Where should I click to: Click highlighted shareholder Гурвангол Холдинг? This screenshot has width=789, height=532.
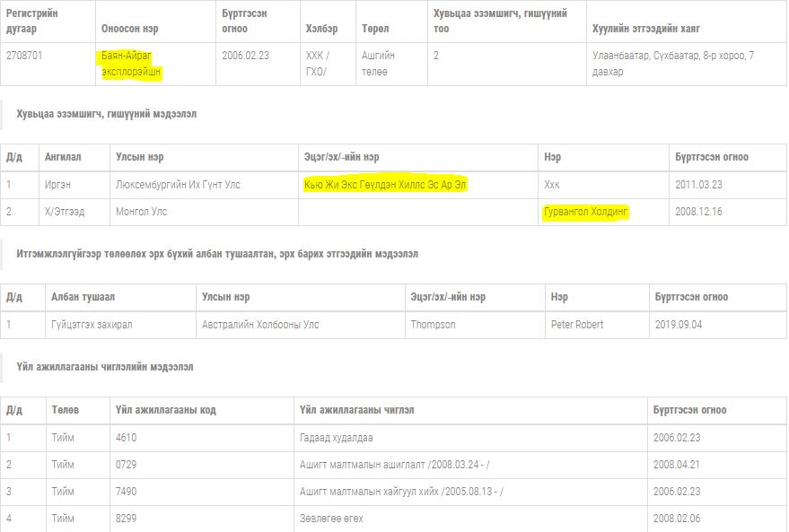pos(586,212)
